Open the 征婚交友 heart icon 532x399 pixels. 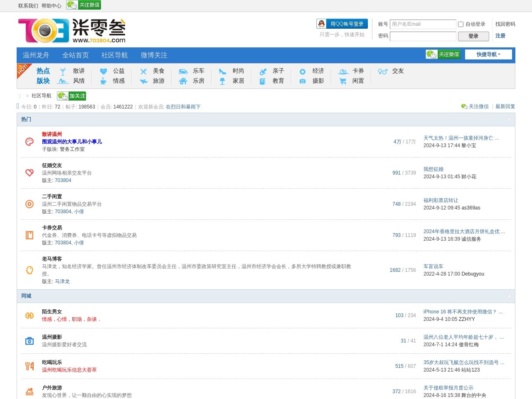coord(30,173)
